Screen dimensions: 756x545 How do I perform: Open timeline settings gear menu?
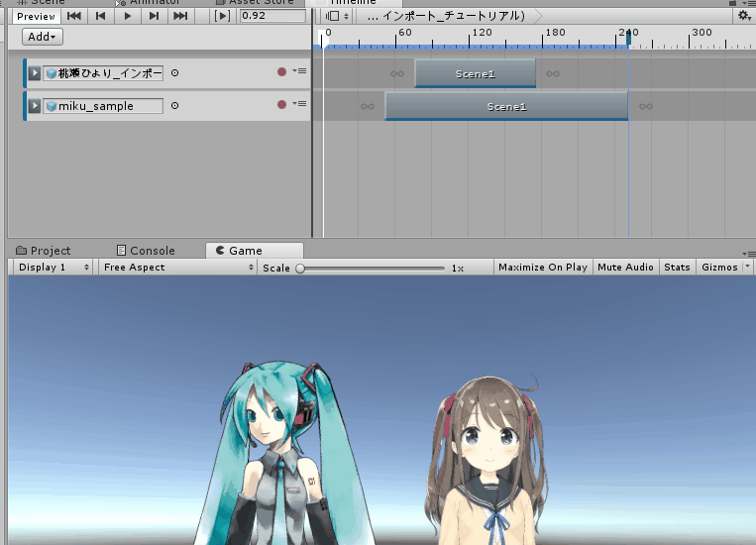744,16
